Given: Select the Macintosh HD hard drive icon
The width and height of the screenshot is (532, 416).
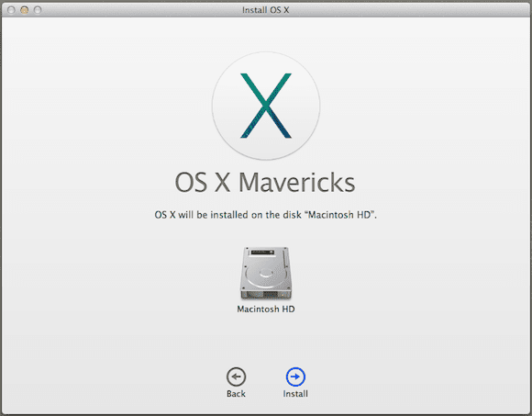Looking at the screenshot, I should click(x=266, y=273).
